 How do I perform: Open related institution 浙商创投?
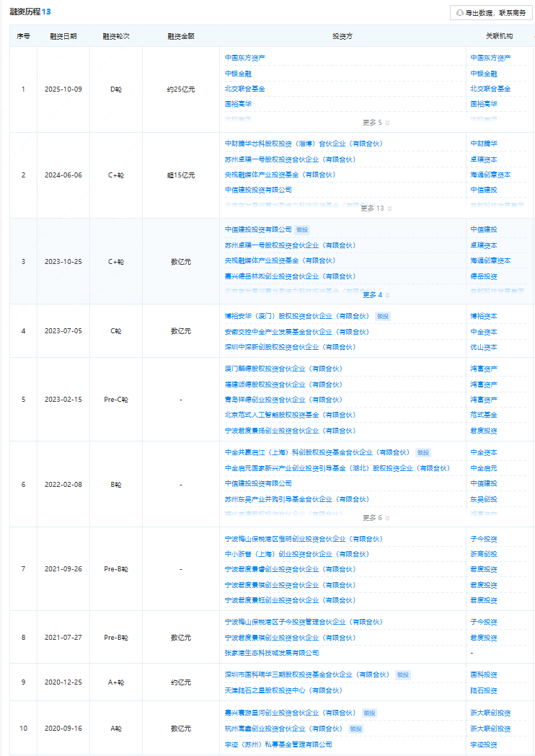click(x=484, y=555)
